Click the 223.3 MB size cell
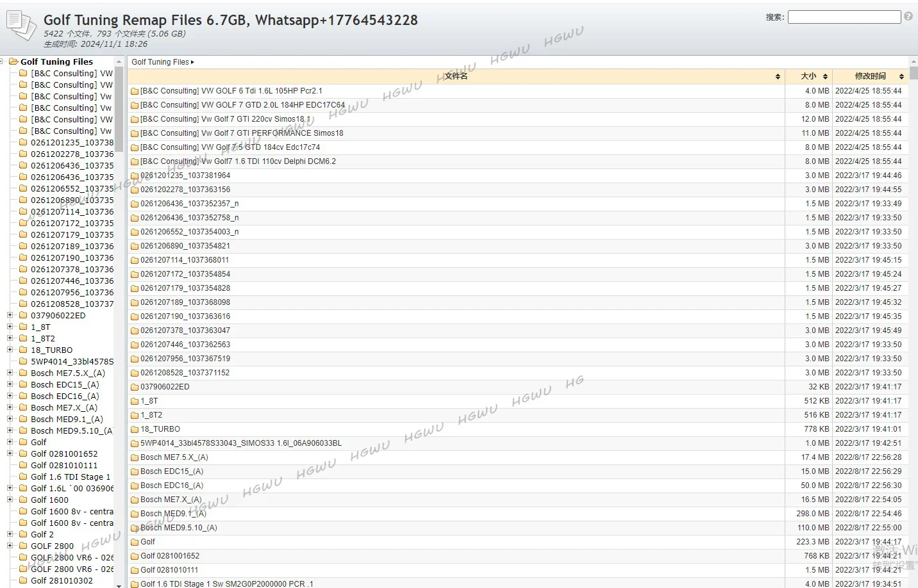Image resolution: width=918 pixels, height=588 pixels. (813, 542)
